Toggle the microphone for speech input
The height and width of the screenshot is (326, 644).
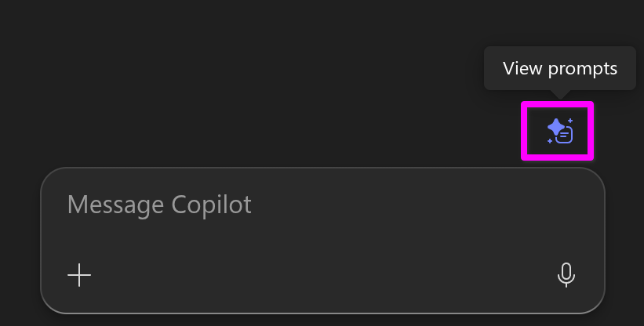pyautogui.click(x=566, y=274)
